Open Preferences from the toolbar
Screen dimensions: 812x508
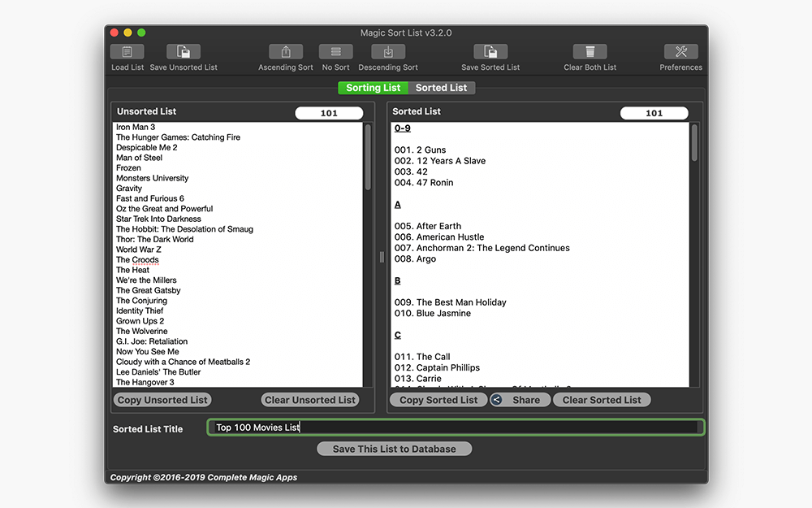coord(681,51)
